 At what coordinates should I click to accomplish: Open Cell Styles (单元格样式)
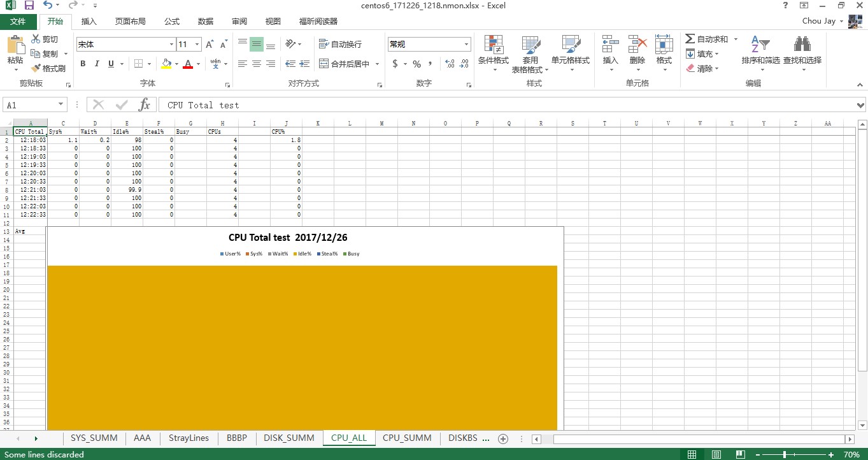click(x=571, y=54)
